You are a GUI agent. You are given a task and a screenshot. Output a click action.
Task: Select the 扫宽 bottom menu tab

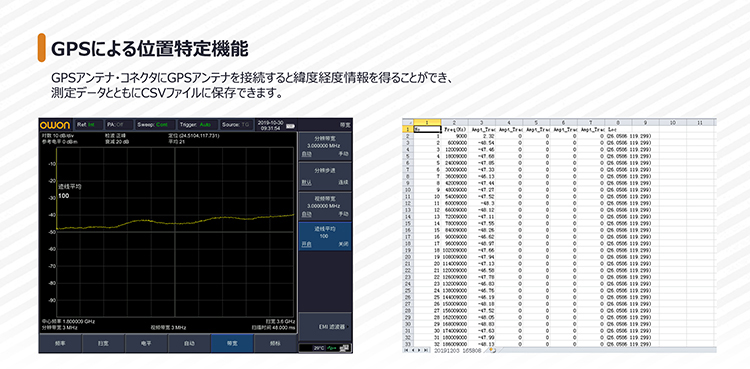coord(103,344)
